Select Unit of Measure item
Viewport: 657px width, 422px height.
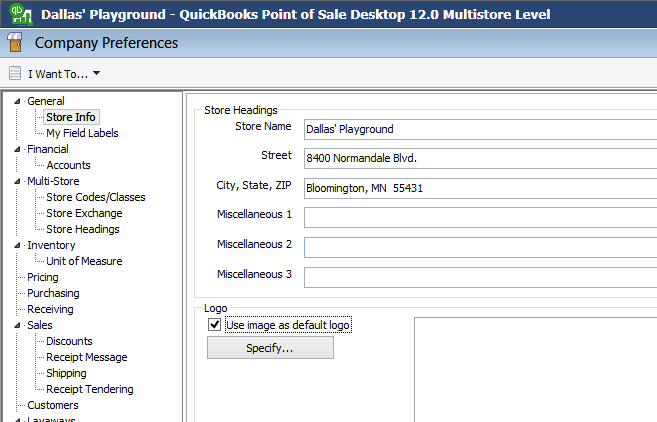click(x=84, y=261)
